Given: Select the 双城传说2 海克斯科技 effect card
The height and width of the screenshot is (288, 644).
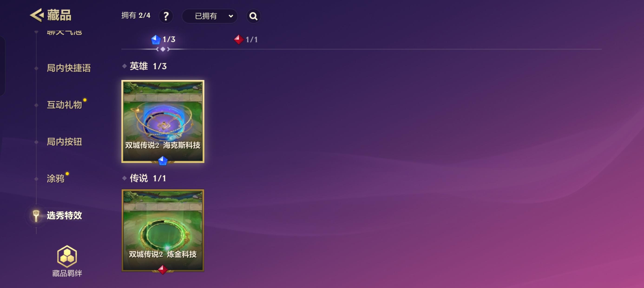Looking at the screenshot, I should tap(163, 121).
